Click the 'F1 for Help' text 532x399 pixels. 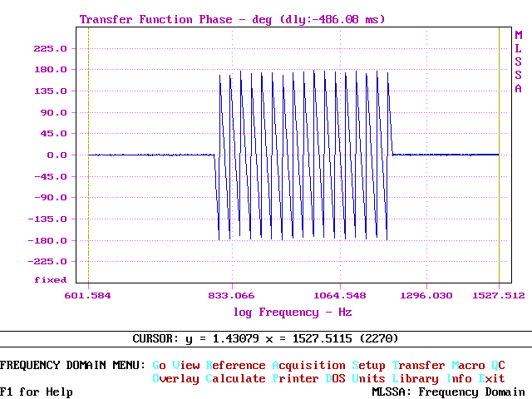[x=37, y=392]
